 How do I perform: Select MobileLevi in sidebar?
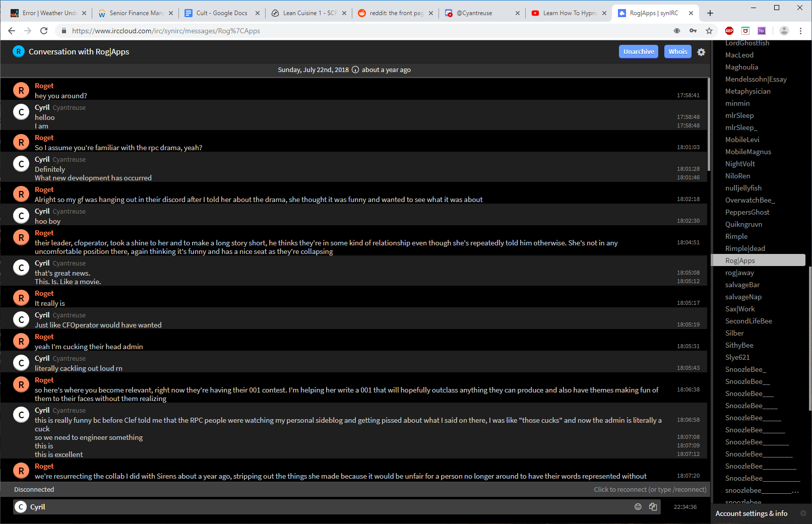[742, 140]
